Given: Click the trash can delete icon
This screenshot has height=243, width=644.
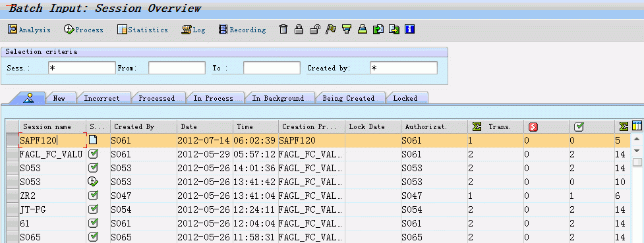Looking at the screenshot, I should click(283, 29).
